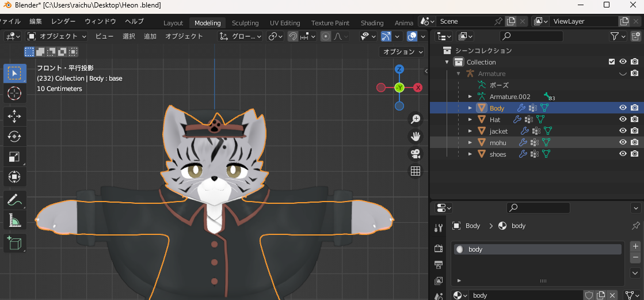The height and width of the screenshot is (300, 644).
Task: Hide the Body object with eye icon
Action: coord(623,108)
